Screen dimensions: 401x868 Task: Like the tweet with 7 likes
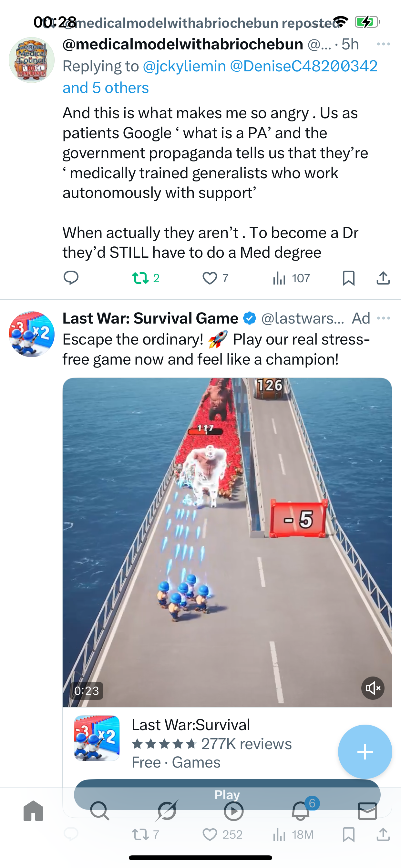point(215,278)
